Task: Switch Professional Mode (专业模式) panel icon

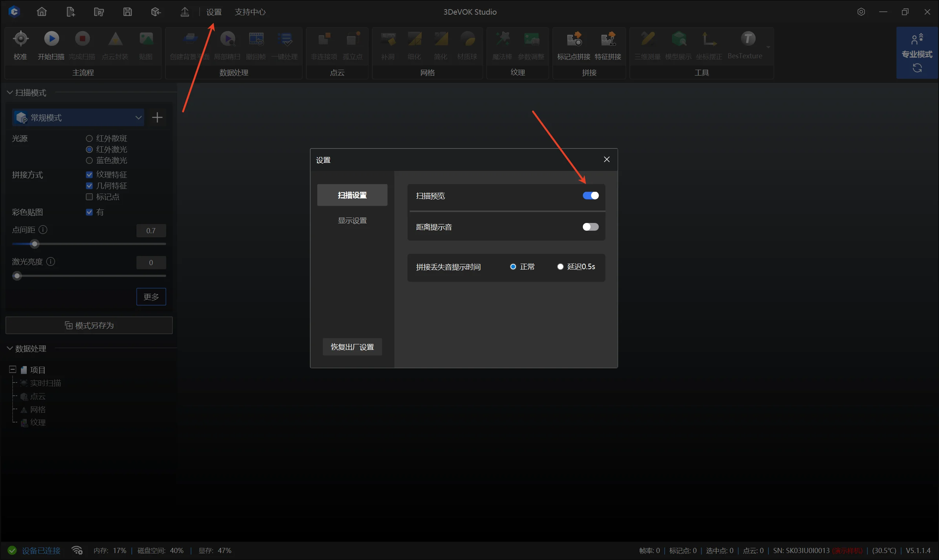Action: coord(917,53)
